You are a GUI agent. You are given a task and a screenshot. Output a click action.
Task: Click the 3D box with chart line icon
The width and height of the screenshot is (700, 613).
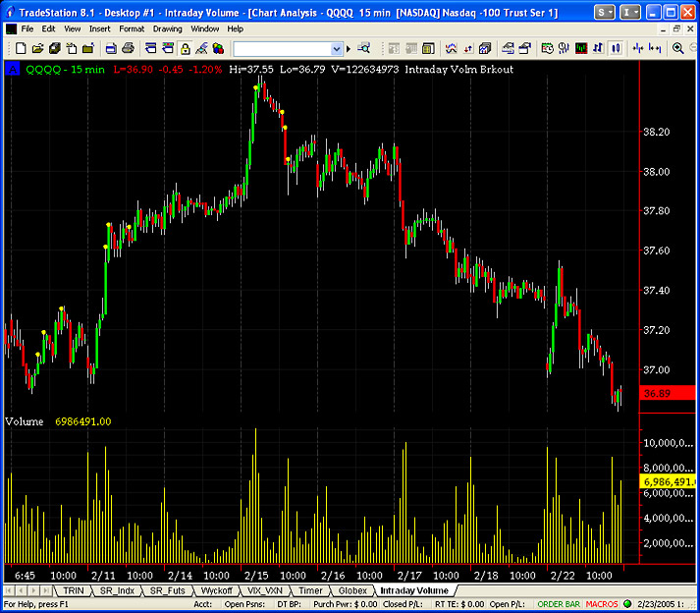[485, 48]
